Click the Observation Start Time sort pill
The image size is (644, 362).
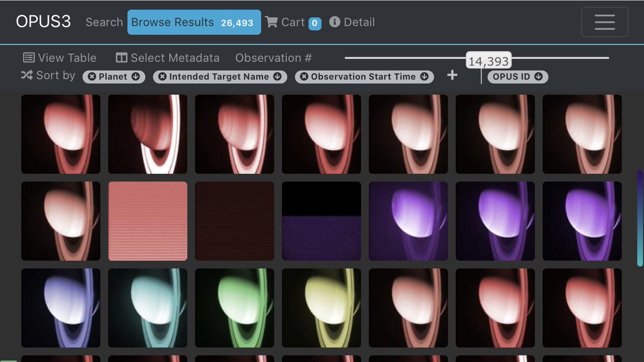[364, 77]
